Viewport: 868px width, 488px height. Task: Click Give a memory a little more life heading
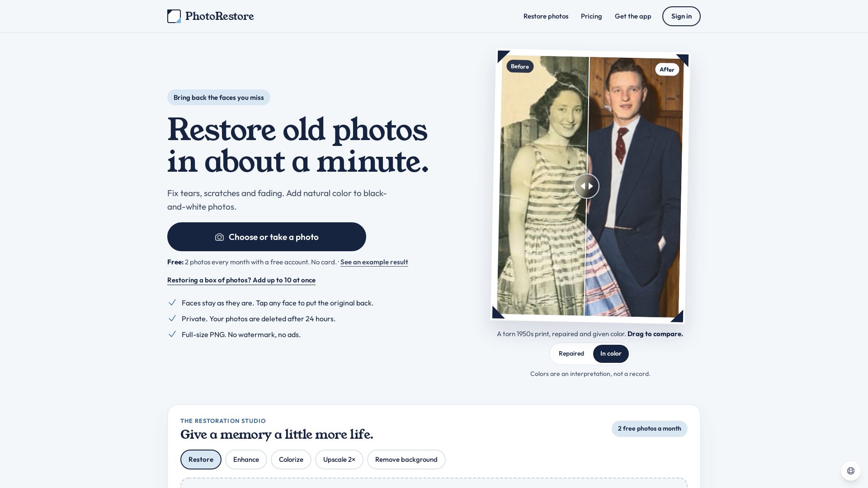pyautogui.click(x=277, y=435)
